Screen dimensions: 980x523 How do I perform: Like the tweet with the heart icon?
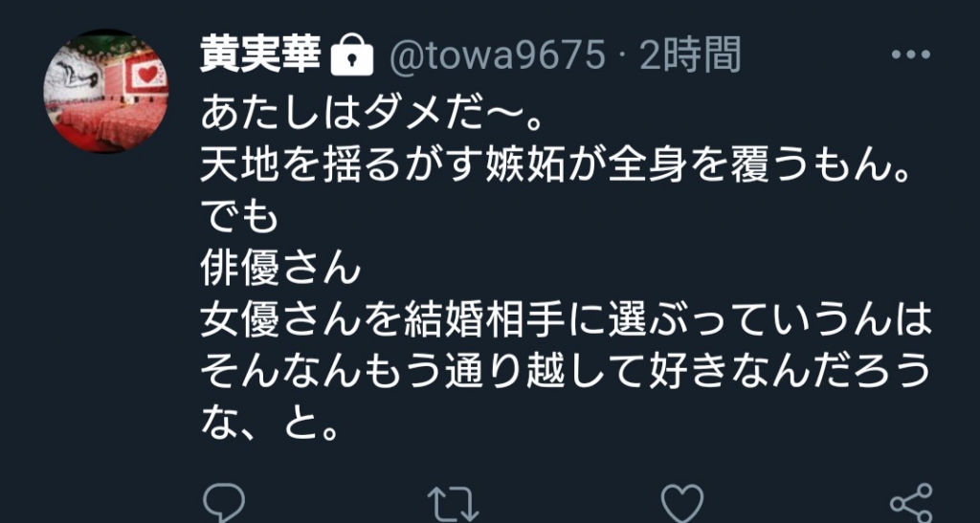pos(682,504)
